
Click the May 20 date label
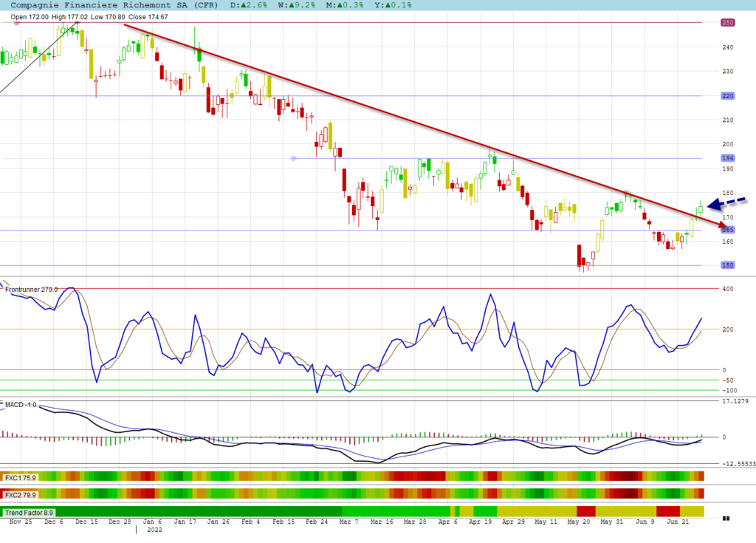[x=579, y=522]
